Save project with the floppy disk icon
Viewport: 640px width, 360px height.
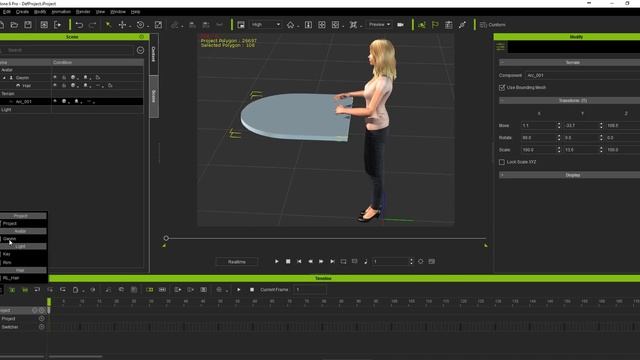click(x=28, y=25)
